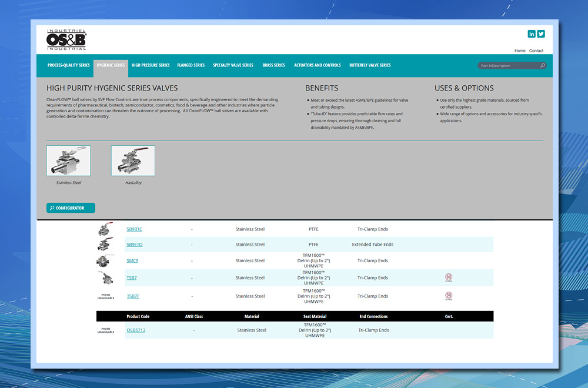Image resolution: width=588 pixels, height=388 pixels.
Task: Open the LinkedIn social icon
Action: 532,34
